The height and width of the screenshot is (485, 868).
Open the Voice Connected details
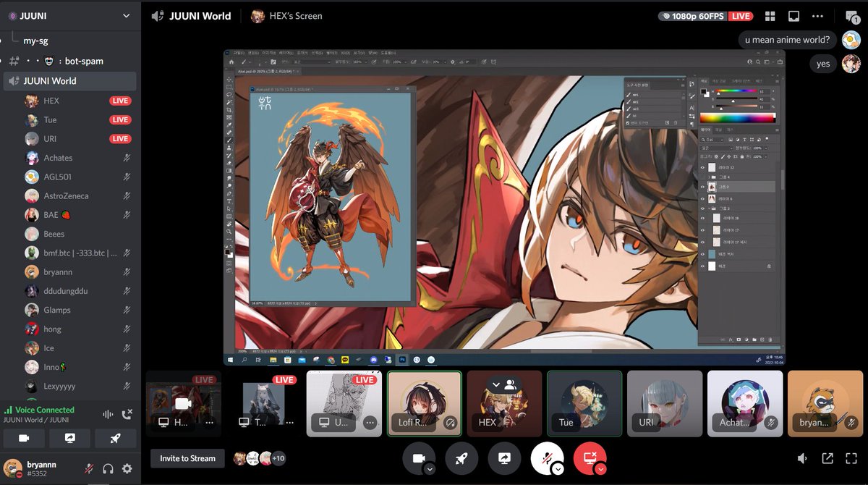45,410
